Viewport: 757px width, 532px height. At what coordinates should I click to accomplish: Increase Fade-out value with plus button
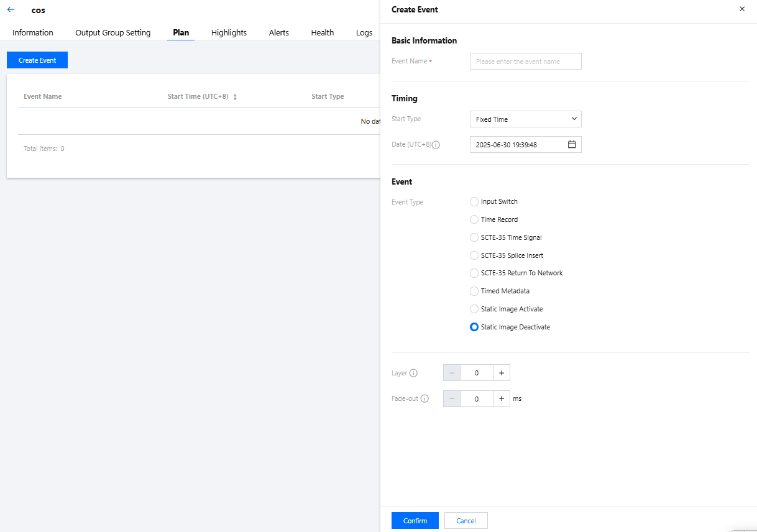coord(502,399)
